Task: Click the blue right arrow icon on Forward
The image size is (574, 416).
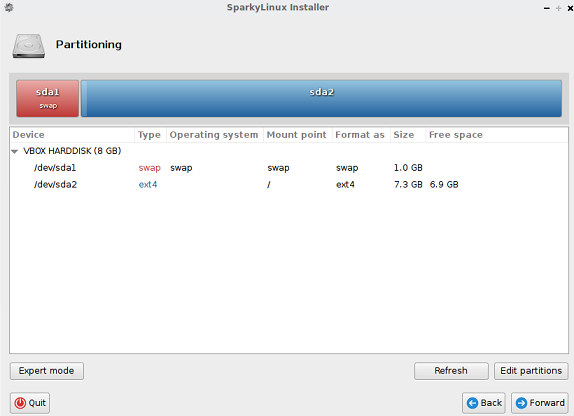Action: tap(521, 403)
